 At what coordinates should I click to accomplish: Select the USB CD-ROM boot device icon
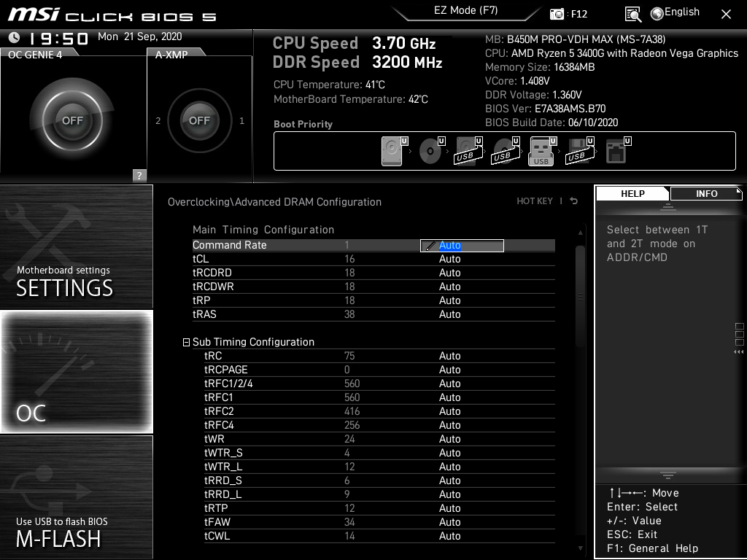coord(505,151)
